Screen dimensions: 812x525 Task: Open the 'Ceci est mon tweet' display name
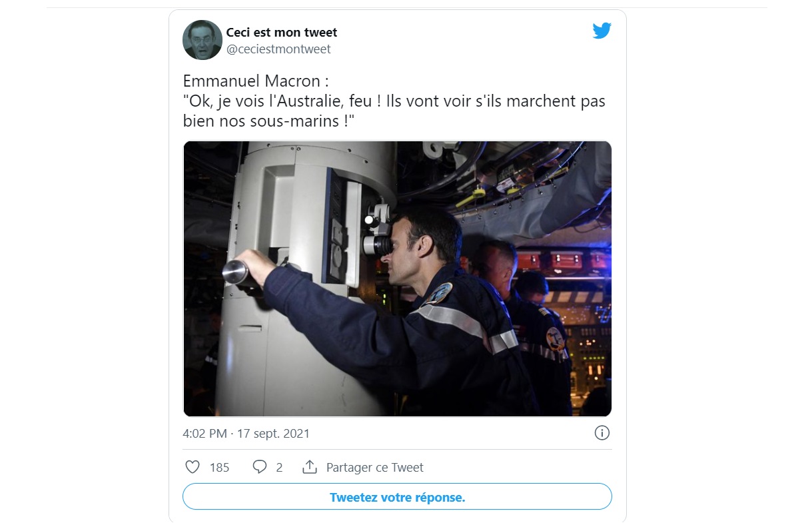coord(282,32)
